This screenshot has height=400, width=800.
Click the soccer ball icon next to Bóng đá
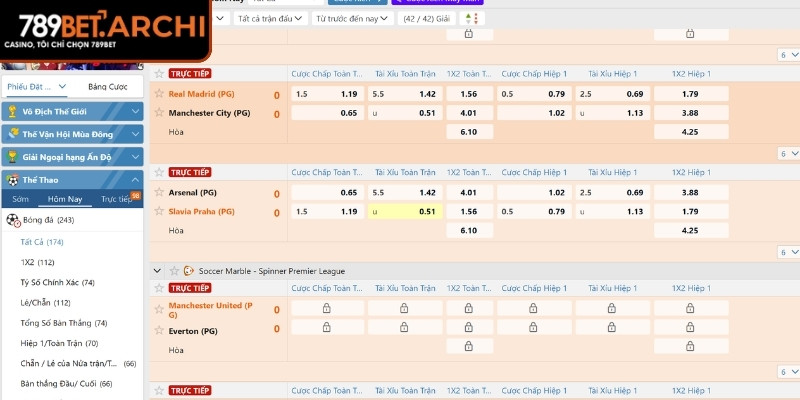point(13,220)
